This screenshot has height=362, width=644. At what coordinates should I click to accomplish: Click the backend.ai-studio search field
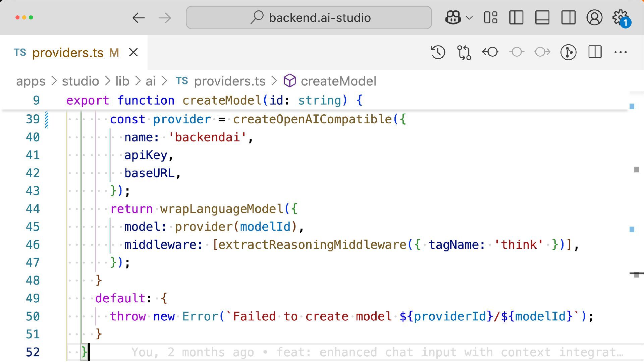[x=309, y=17]
